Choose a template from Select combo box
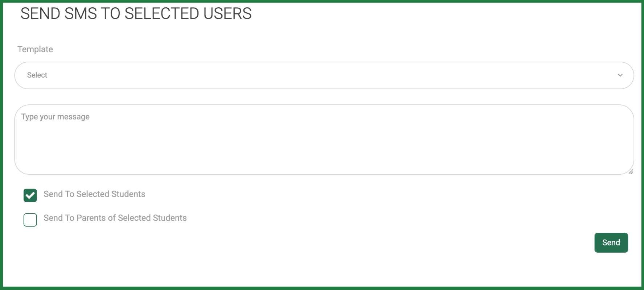 324,75
